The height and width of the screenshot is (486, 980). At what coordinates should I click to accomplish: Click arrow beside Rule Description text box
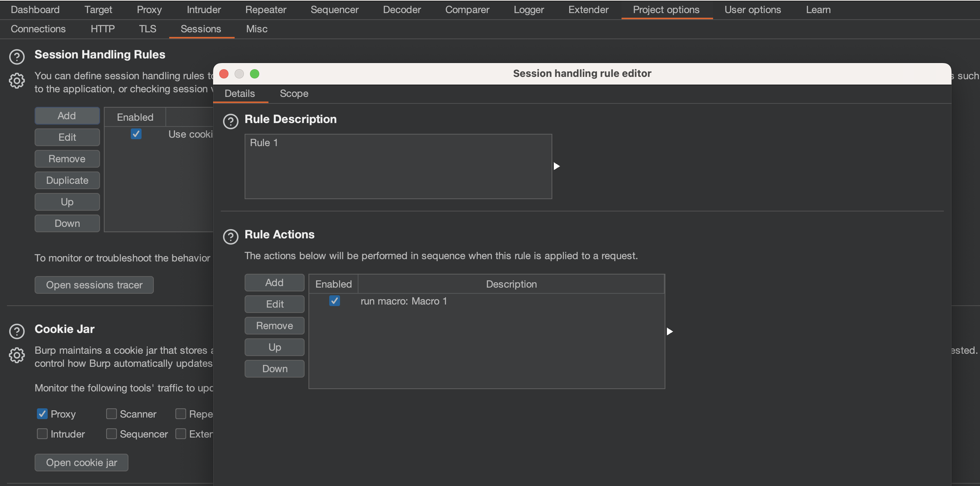click(x=557, y=166)
